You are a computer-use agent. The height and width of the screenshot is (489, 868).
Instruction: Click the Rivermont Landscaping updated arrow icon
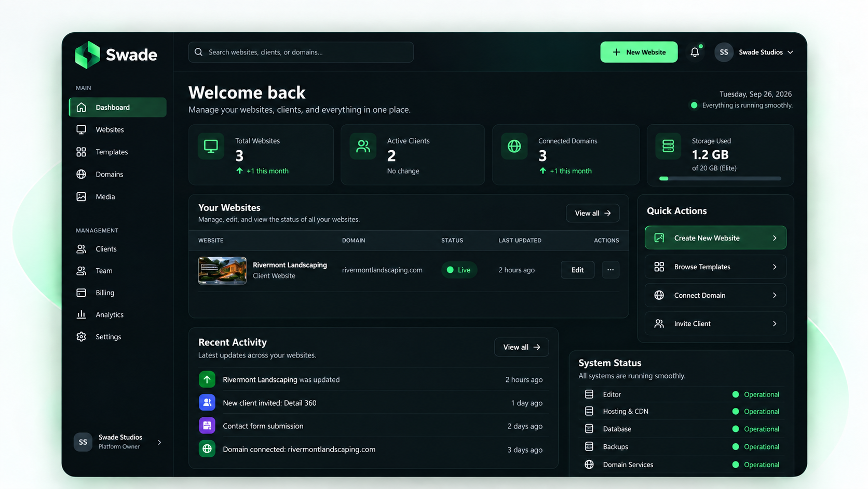point(207,379)
